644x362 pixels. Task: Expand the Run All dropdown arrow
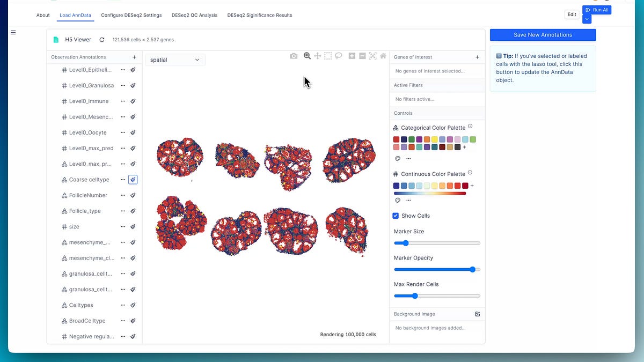coord(587,19)
